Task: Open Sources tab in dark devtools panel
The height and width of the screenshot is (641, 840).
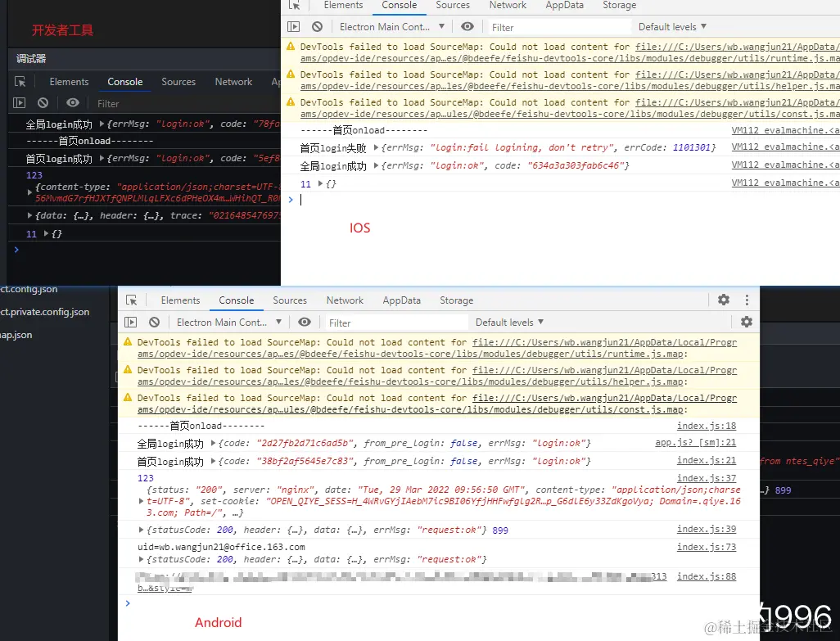Action: [x=178, y=81]
